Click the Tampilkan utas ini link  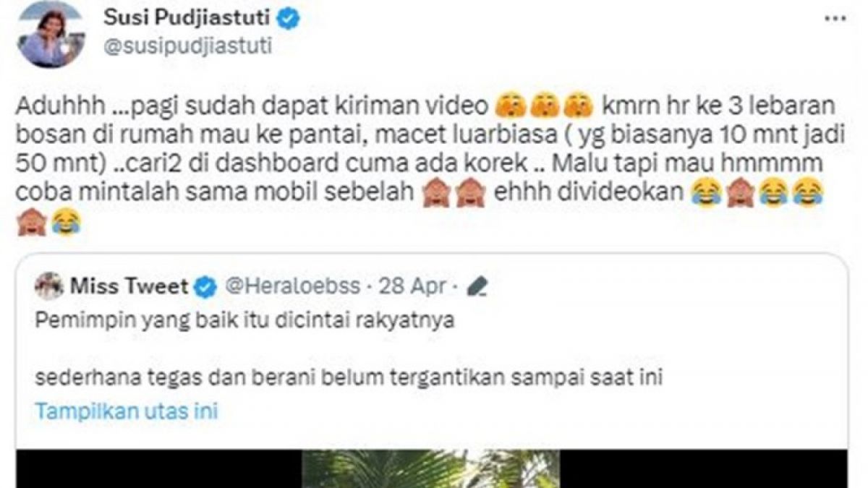(127, 411)
